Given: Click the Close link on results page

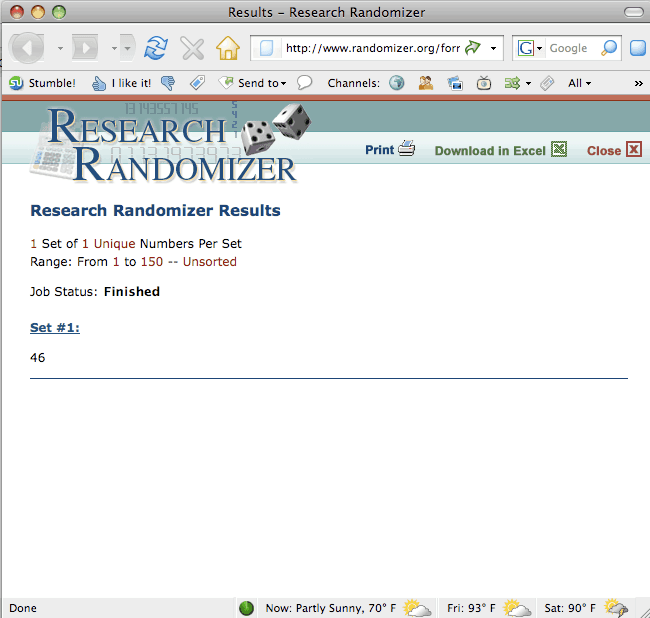Looking at the screenshot, I should pyautogui.click(x=603, y=151).
